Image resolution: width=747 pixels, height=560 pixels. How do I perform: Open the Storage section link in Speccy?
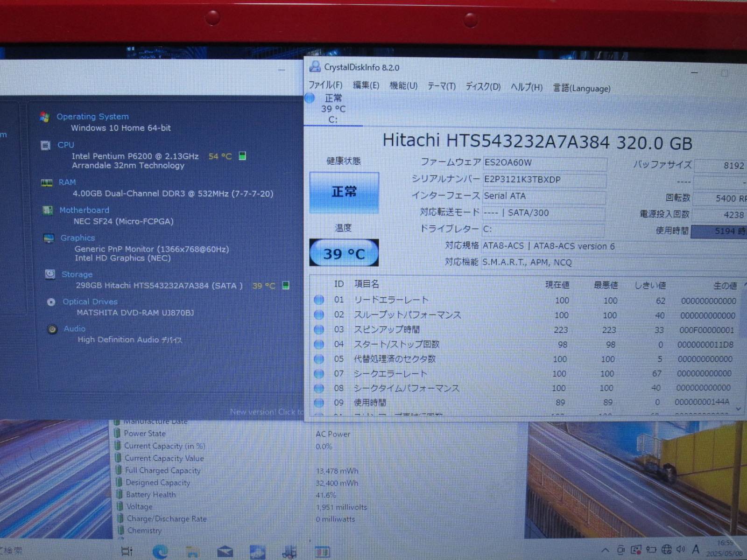click(77, 274)
